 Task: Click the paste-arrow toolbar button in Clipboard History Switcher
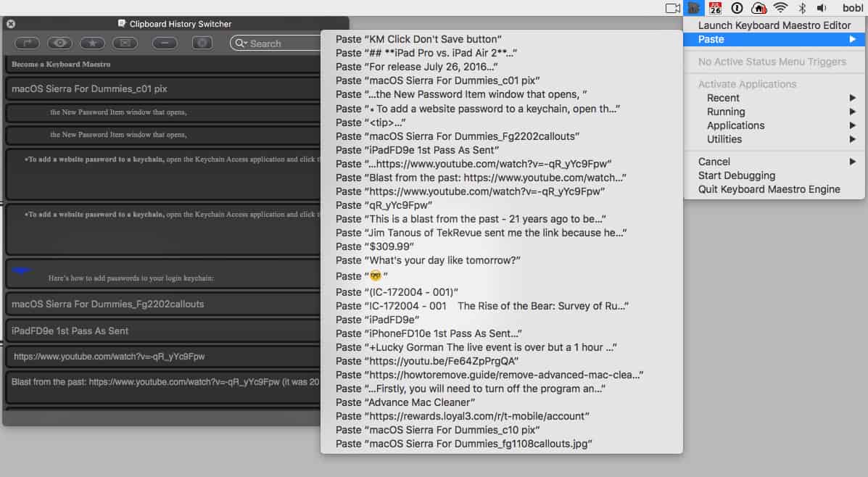pyautogui.click(x=27, y=43)
